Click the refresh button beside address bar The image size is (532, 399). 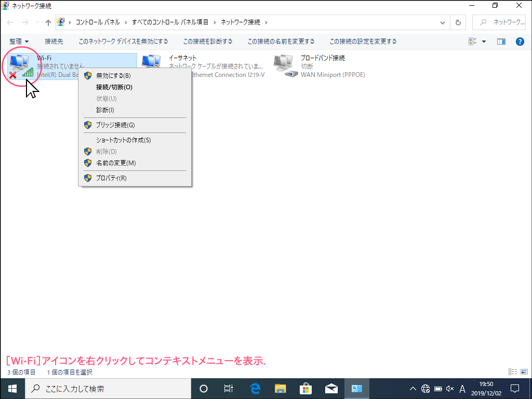tap(458, 23)
